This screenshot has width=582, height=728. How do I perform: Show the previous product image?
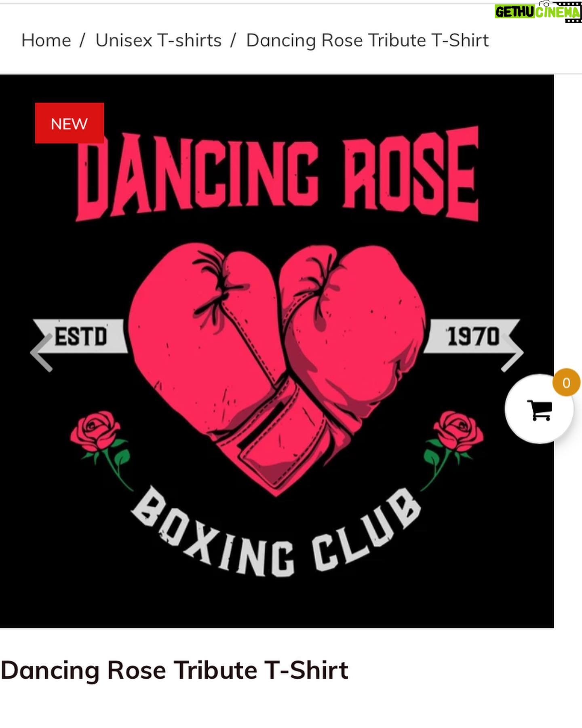[41, 353]
